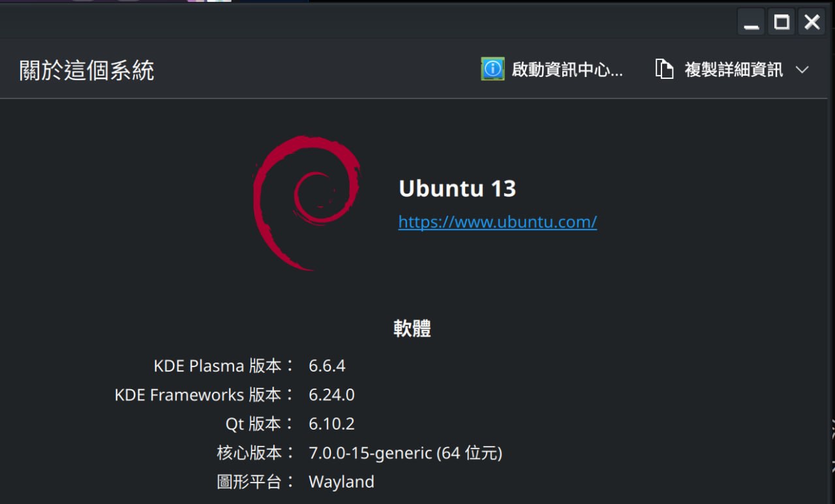Image resolution: width=835 pixels, height=504 pixels.
Task: Click the copy document icon
Action: point(664,69)
